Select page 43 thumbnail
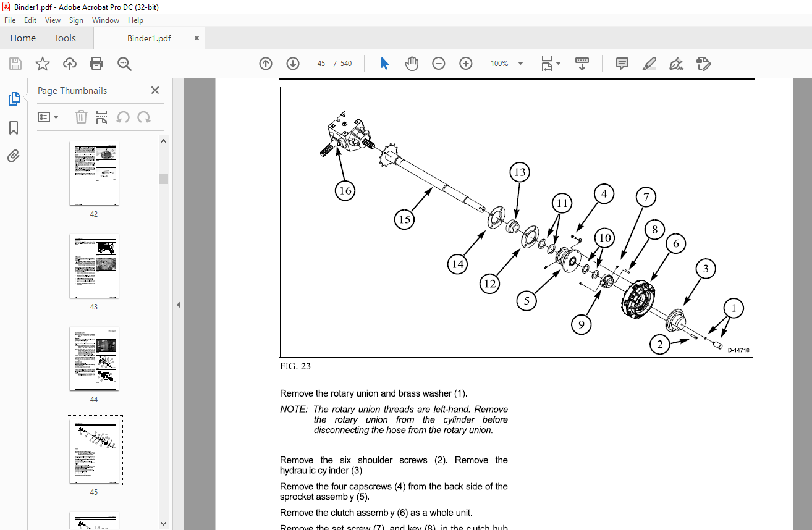The height and width of the screenshot is (530, 812). (94, 267)
